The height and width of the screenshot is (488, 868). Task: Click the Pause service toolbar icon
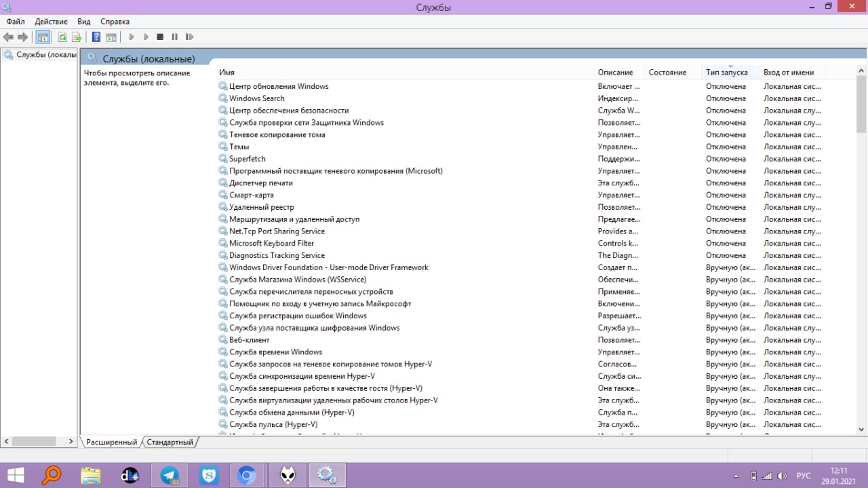(x=174, y=37)
